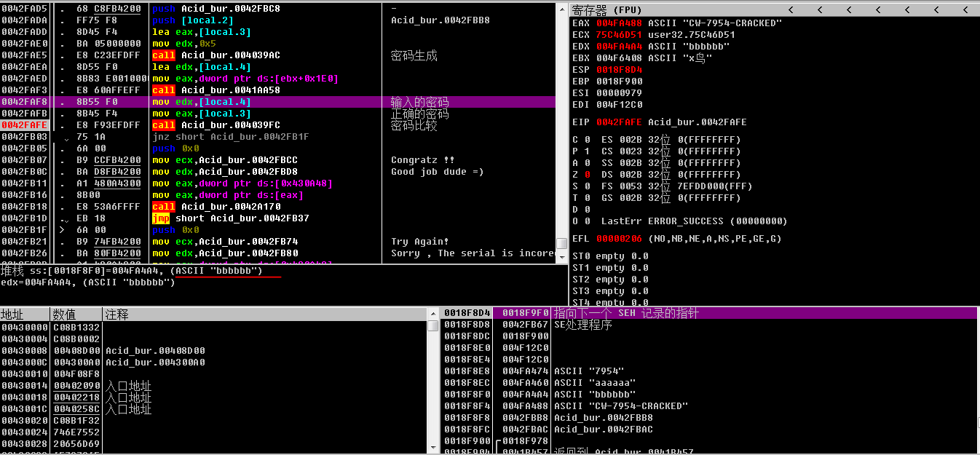This screenshot has width=980, height=455.
Task: Click the 密码比较 comment
Action: click(x=414, y=125)
